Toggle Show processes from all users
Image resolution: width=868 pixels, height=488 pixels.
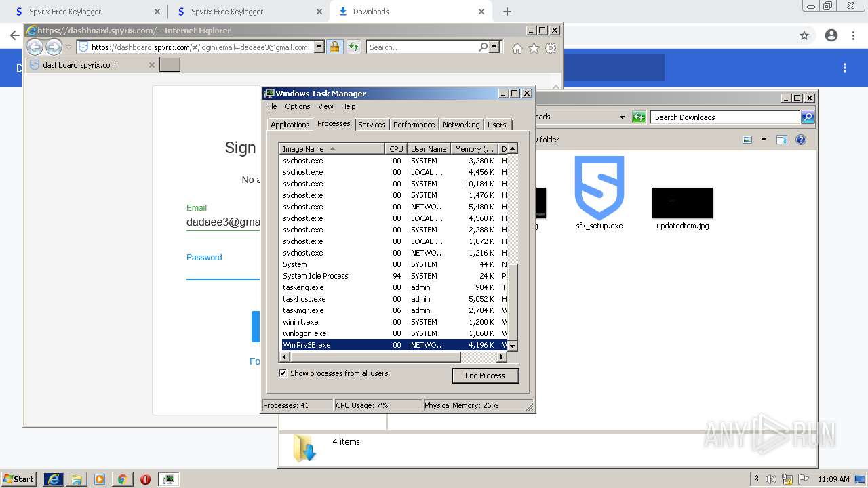(x=283, y=373)
